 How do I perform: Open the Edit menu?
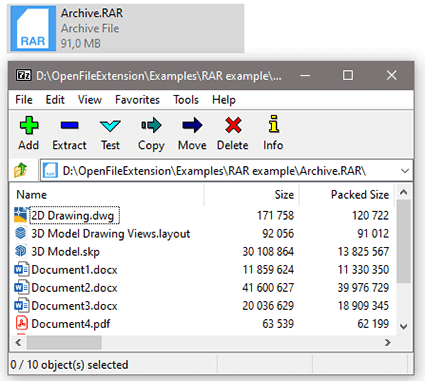click(x=55, y=100)
